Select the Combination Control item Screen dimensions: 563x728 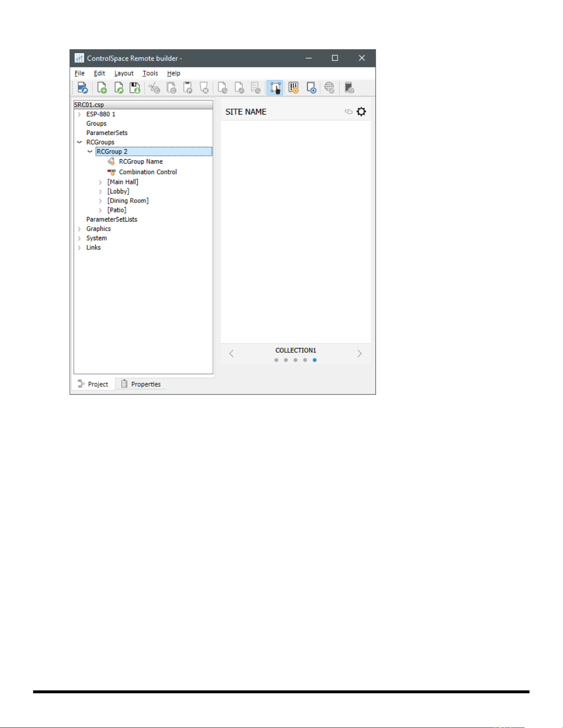pos(148,172)
